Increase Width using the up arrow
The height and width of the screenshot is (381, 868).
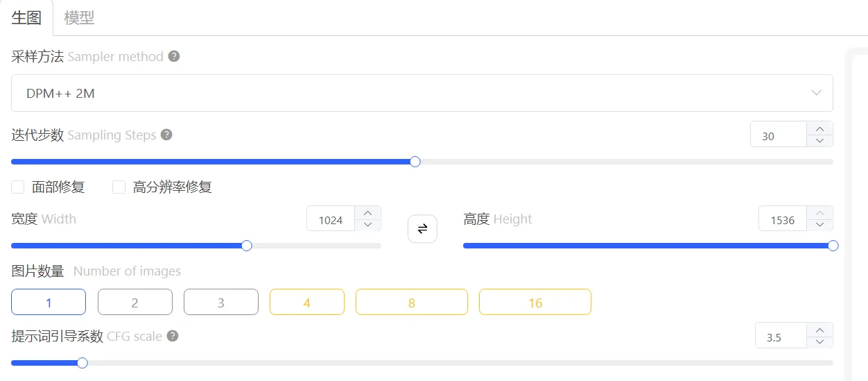click(367, 213)
